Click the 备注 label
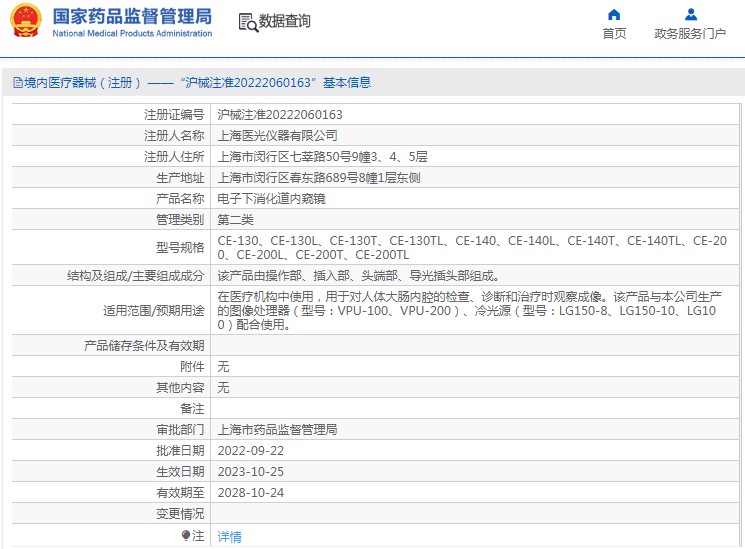 coord(192,408)
